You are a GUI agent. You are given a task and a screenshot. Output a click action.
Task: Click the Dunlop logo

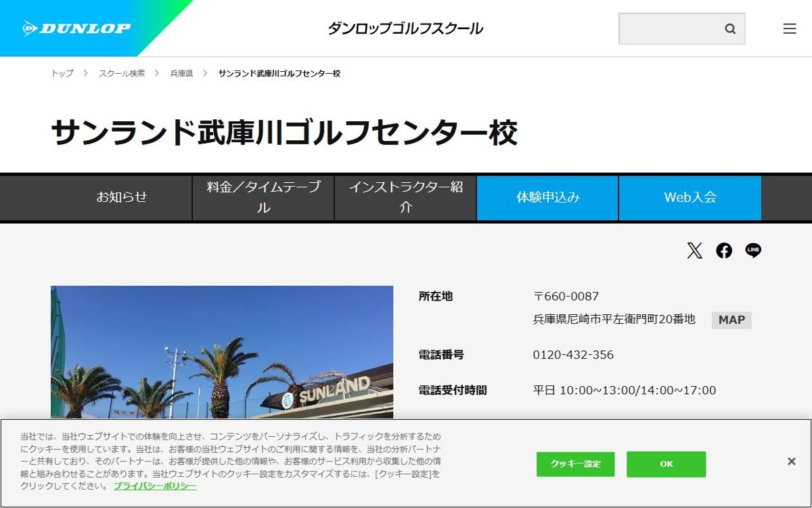(x=76, y=28)
